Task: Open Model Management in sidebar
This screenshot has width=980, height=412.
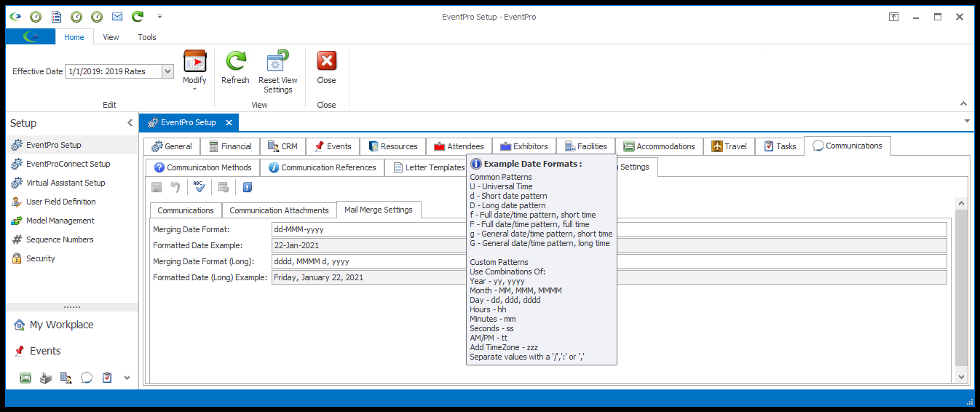Action: (x=71, y=221)
